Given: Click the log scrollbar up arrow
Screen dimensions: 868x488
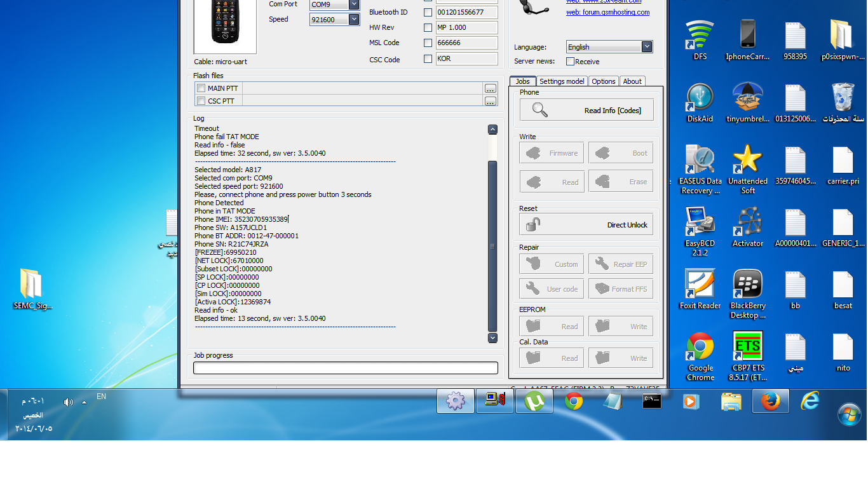Looking at the screenshot, I should 492,129.
